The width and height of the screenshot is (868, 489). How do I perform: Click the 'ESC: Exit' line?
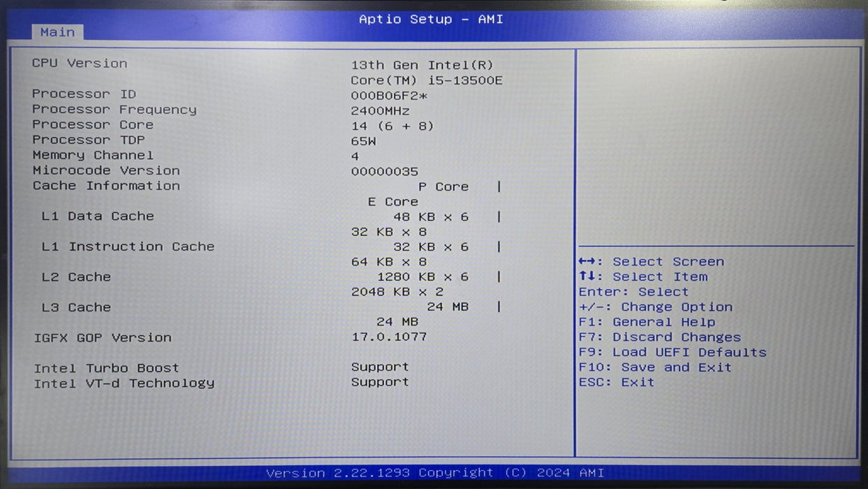(617, 383)
